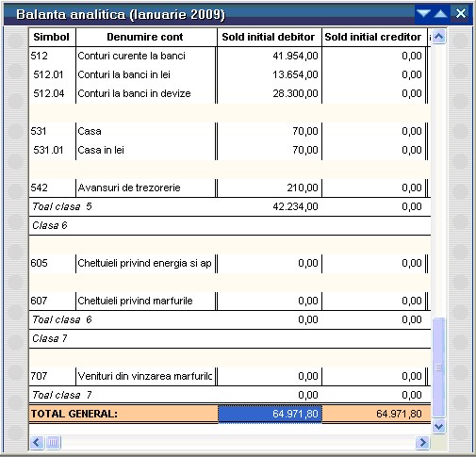Click the horizontal scrollbar thumb

pos(53,443)
